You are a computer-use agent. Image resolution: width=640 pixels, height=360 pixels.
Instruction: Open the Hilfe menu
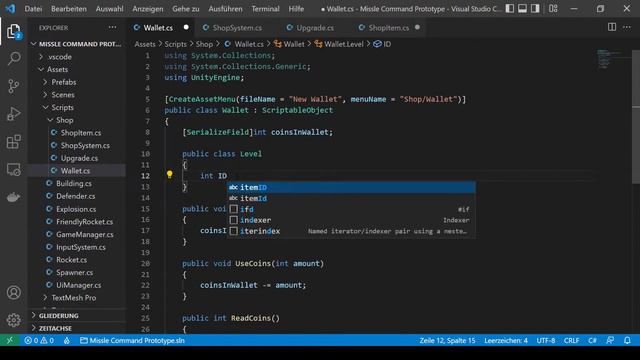pos(296,8)
